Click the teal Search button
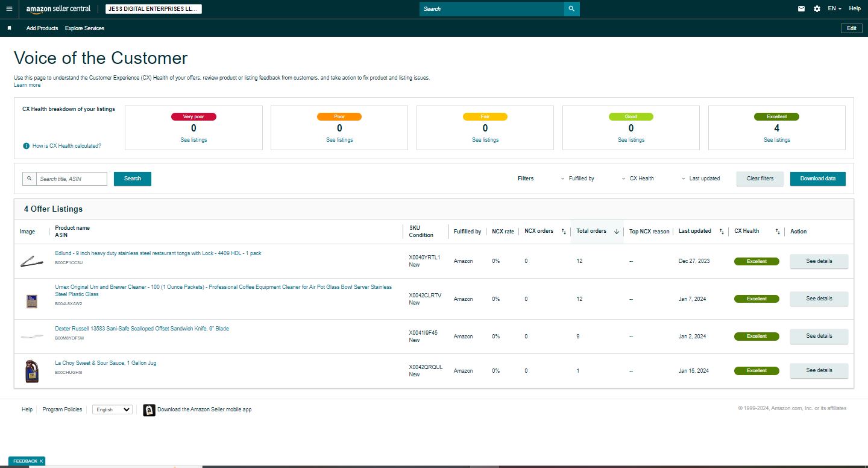Viewport: 868px width, 468px height. [133, 179]
